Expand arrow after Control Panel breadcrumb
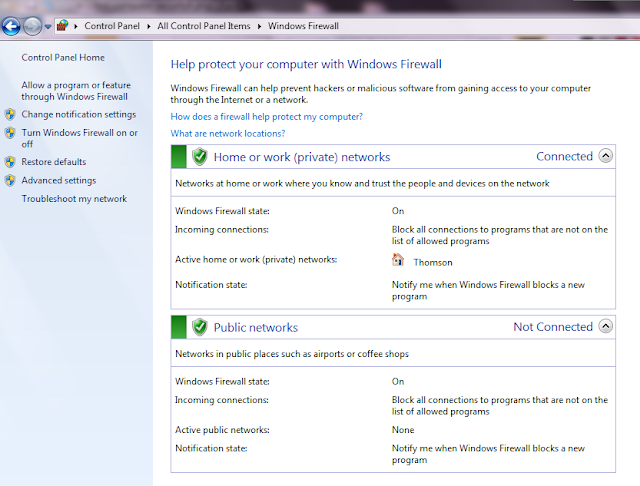 [x=149, y=26]
